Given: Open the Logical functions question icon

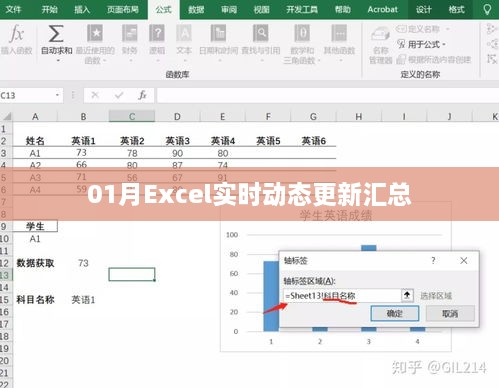Looking at the screenshot, I should click(157, 33).
